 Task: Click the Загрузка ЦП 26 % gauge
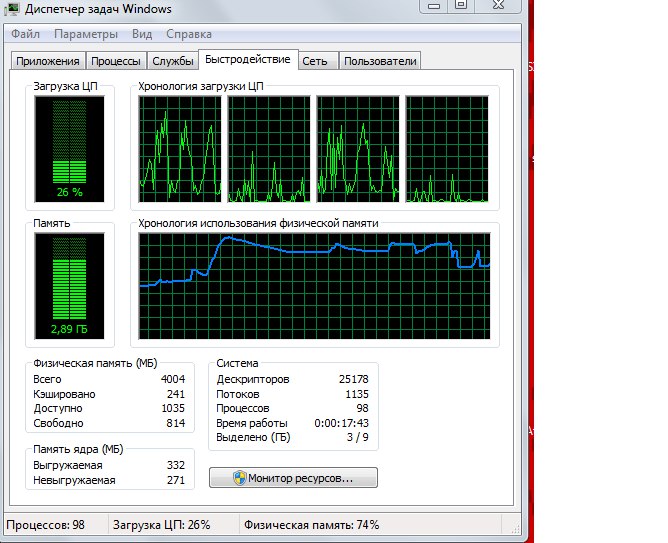pyautogui.click(x=69, y=149)
